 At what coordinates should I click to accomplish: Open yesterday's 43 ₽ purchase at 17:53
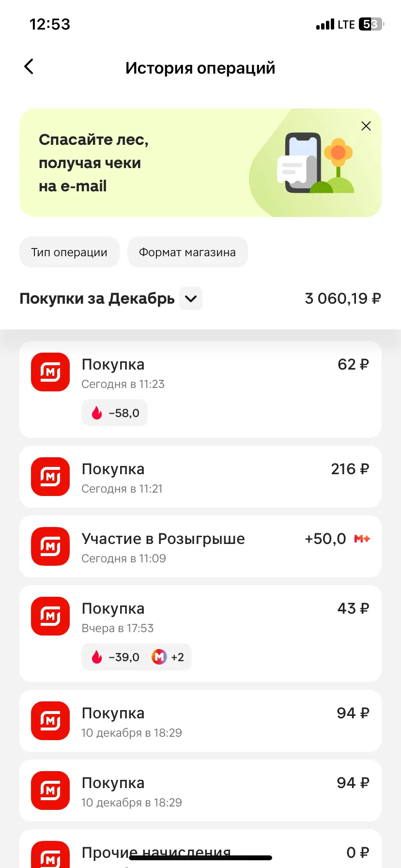click(x=200, y=634)
